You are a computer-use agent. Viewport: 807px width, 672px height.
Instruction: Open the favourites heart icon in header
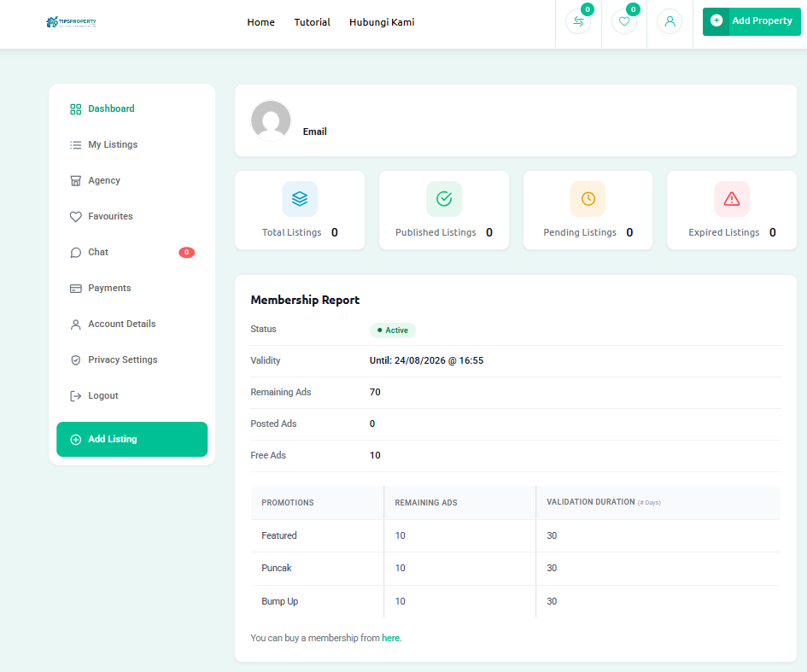click(x=623, y=21)
